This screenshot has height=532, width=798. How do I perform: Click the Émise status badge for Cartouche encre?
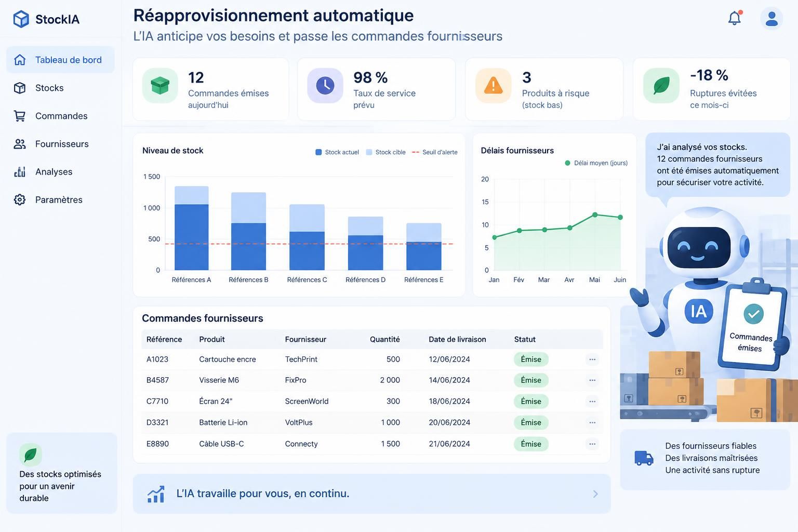[x=531, y=360]
